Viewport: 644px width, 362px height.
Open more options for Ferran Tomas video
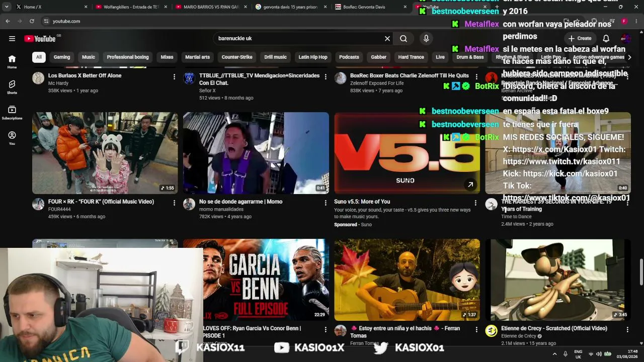click(x=476, y=330)
